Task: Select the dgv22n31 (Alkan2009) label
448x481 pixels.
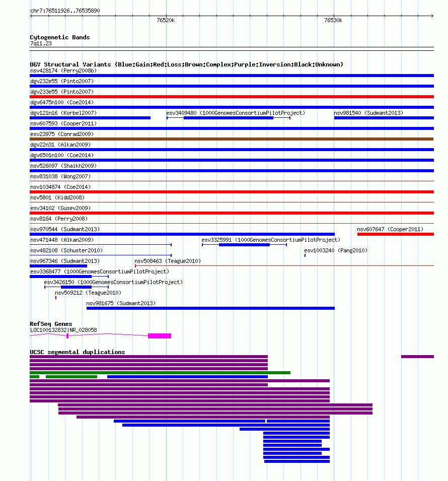Action: (x=60, y=145)
